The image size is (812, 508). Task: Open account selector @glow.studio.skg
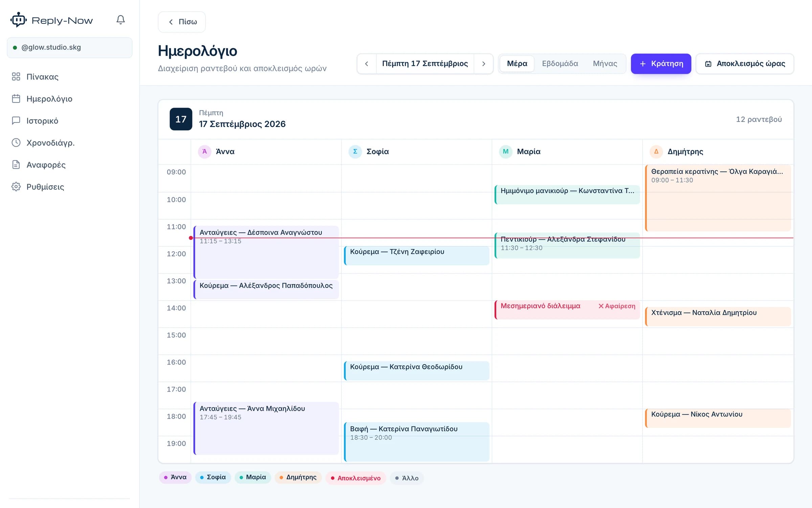[x=70, y=47]
